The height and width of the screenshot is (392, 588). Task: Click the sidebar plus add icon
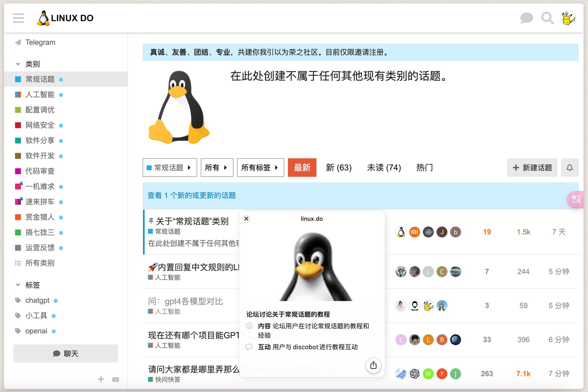pos(101,379)
